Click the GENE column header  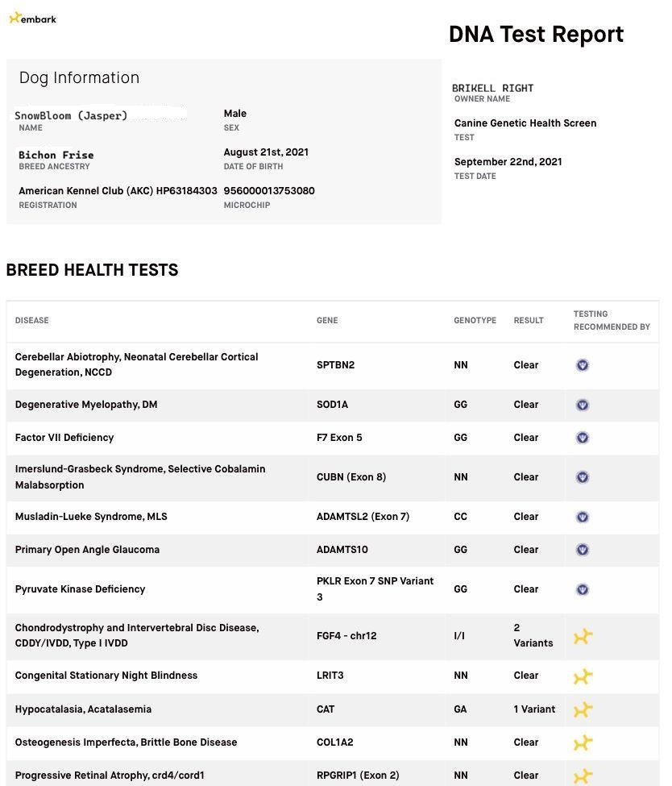pos(327,321)
